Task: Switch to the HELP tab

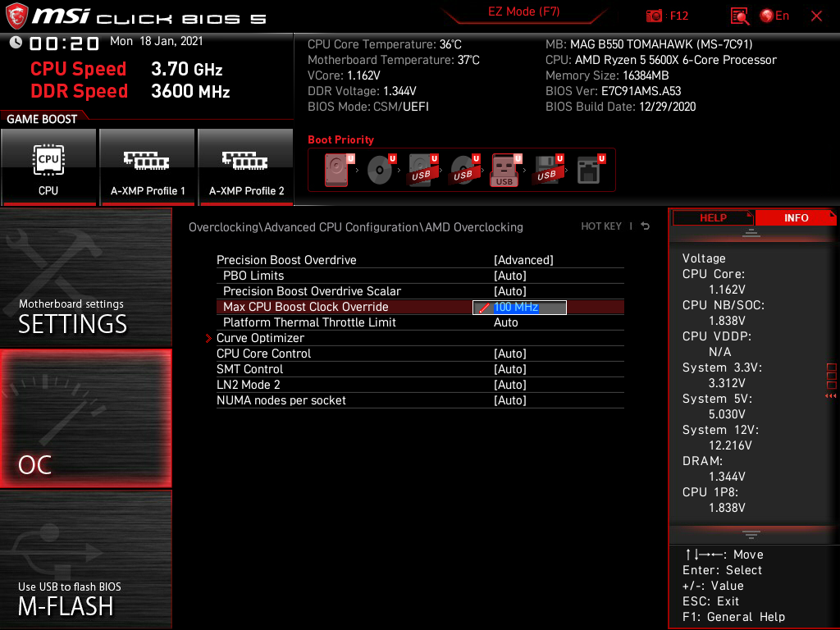Action: pyautogui.click(x=713, y=217)
